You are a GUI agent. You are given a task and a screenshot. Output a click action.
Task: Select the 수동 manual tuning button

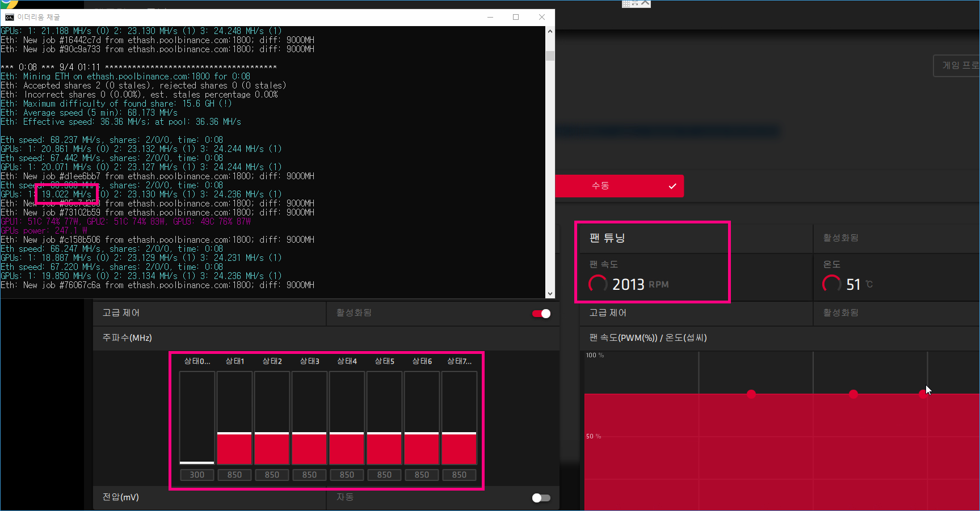[620, 186]
